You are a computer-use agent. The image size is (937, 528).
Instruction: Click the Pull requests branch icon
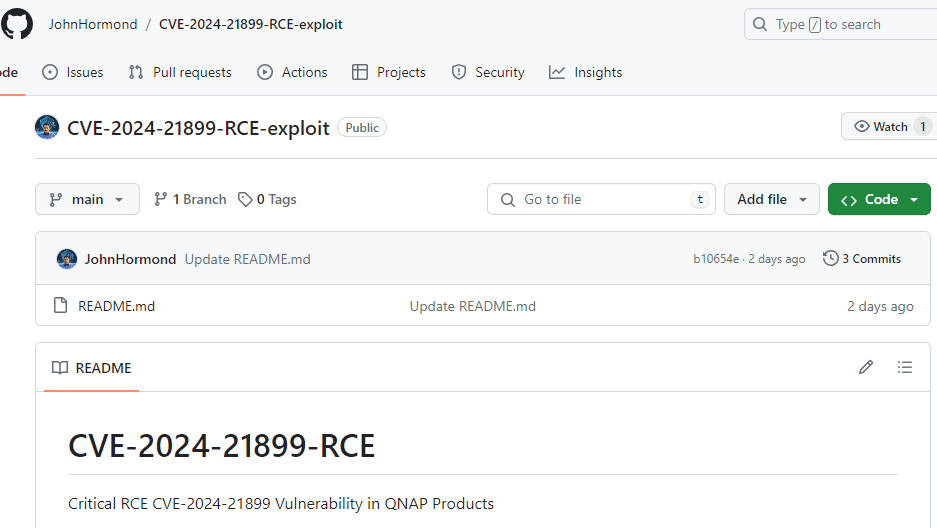[136, 72]
